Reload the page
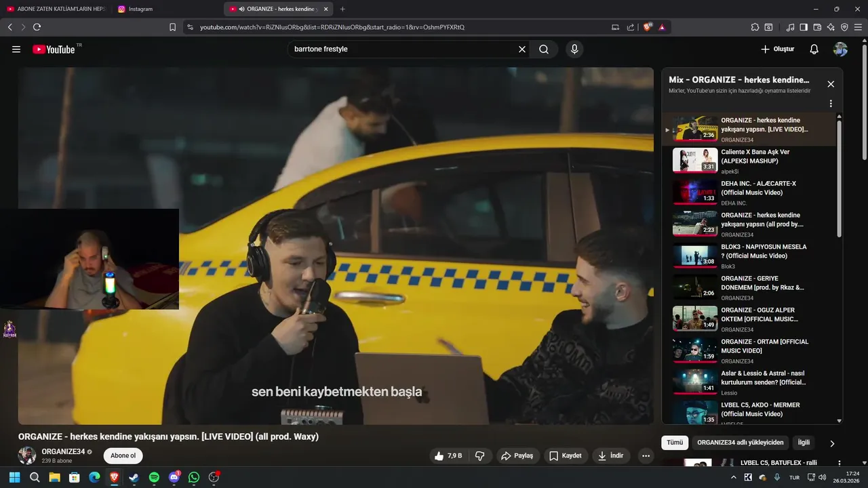 37,27
